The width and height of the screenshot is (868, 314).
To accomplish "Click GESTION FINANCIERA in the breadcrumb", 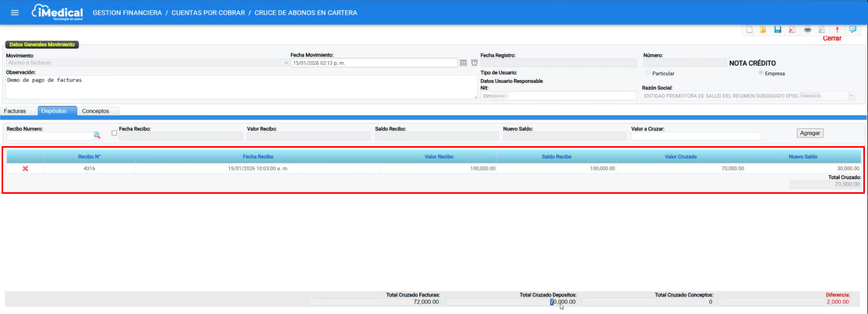I will tap(127, 12).
